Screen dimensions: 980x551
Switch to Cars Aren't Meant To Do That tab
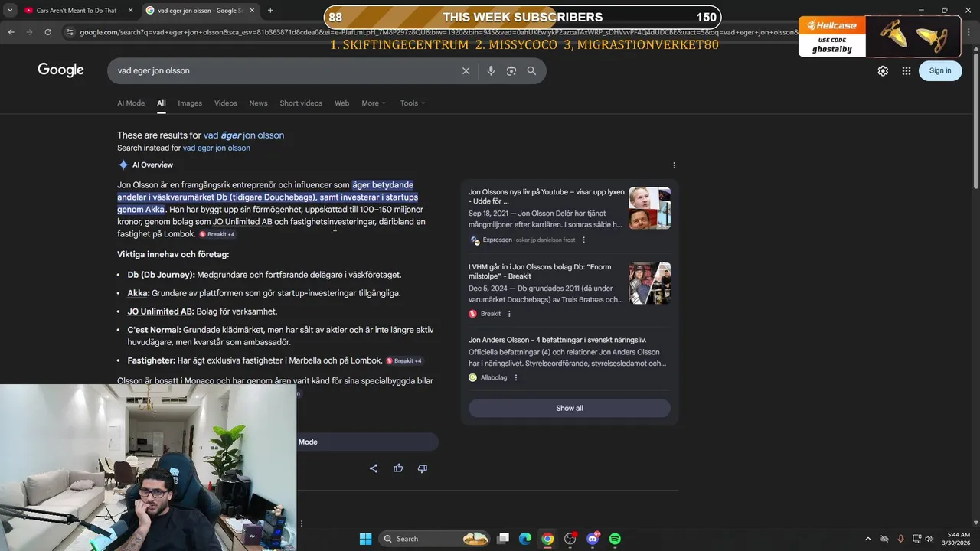[x=77, y=10]
